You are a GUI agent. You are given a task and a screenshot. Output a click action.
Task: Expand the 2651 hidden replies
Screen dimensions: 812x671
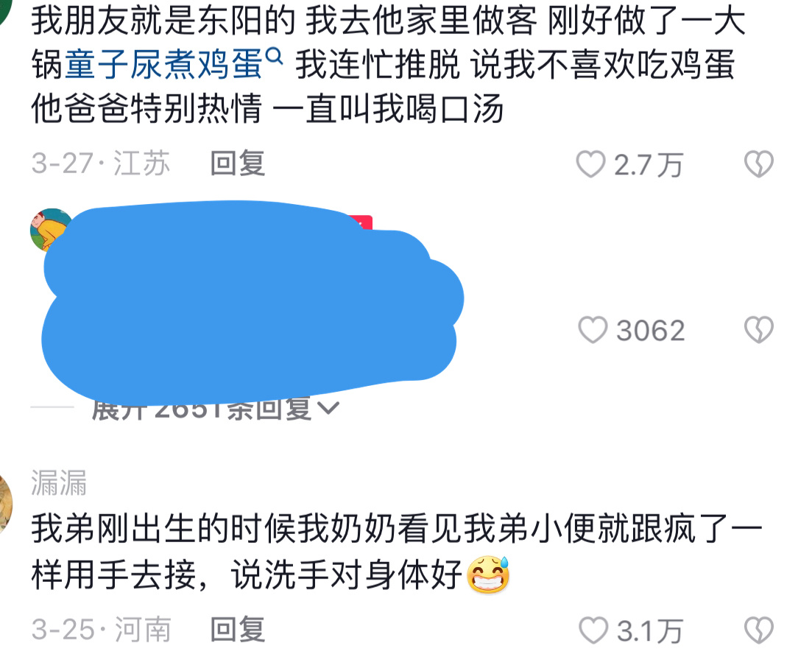[x=215, y=410]
